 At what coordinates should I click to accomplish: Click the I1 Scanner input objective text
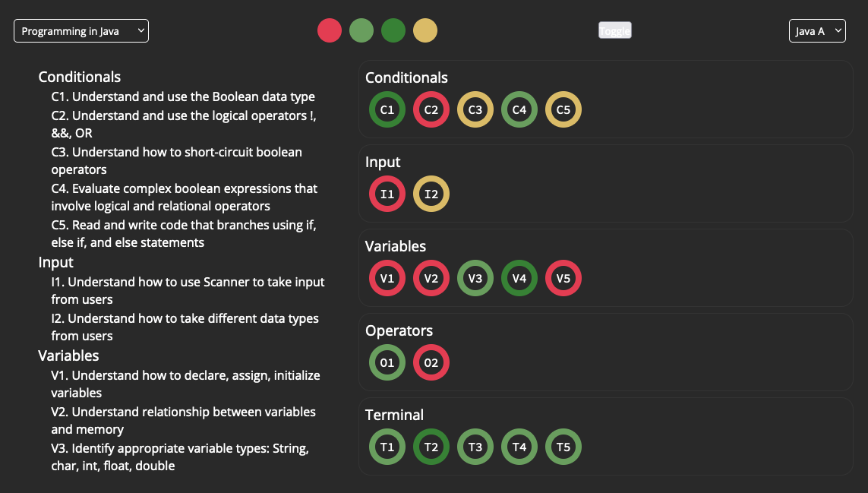pos(188,291)
